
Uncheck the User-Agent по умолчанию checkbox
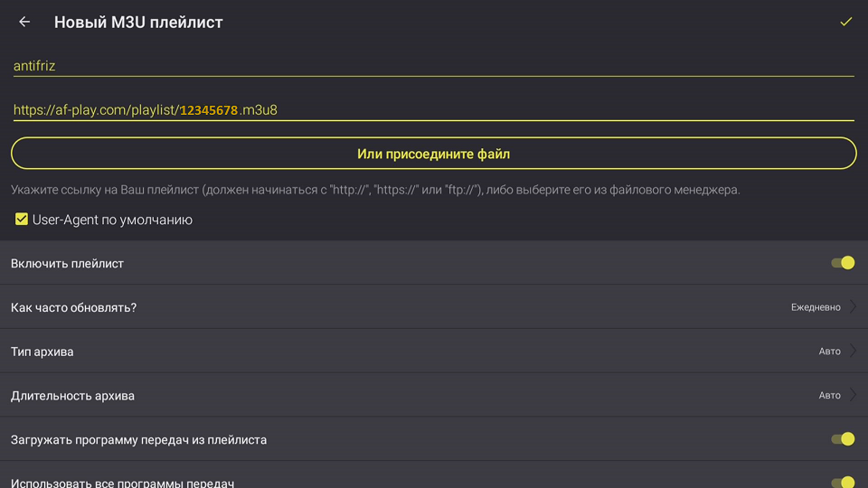22,220
